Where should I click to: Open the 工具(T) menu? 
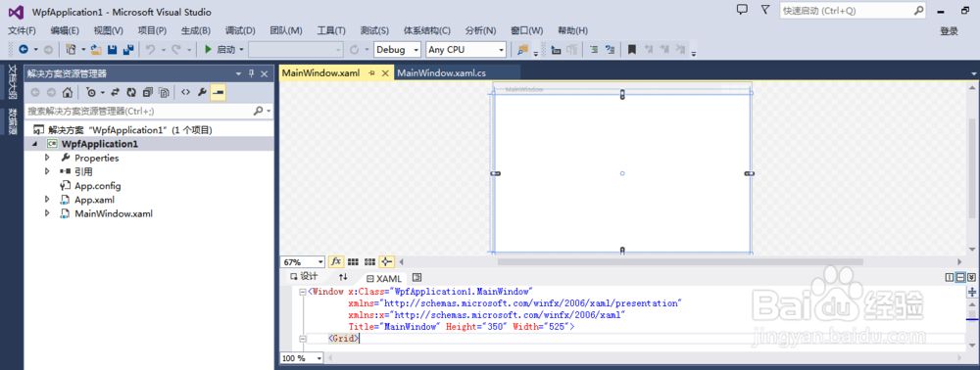(x=331, y=30)
